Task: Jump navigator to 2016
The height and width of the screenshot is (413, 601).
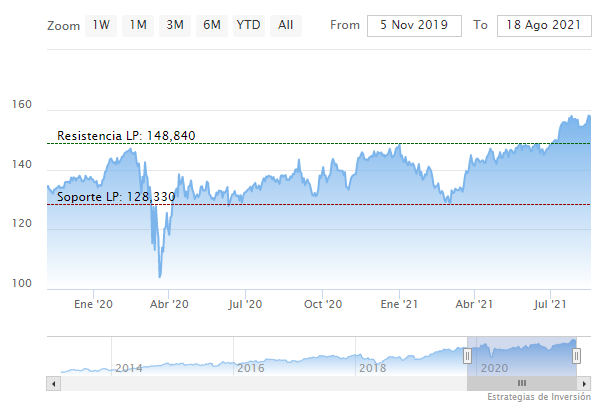Action: point(250,368)
